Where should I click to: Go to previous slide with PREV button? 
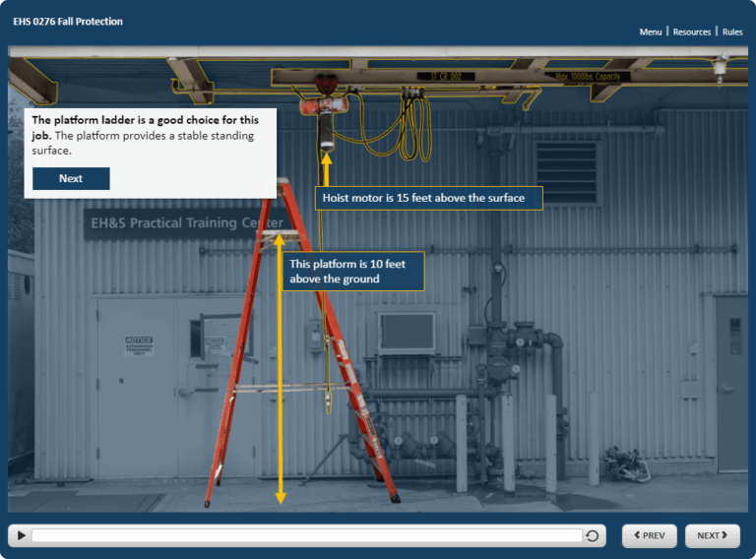649,535
